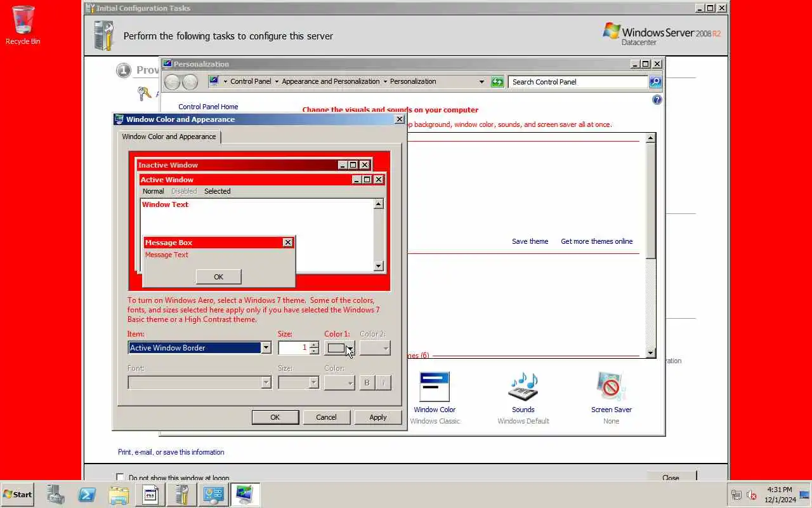This screenshot has height=508, width=812.
Task: Expand address bar history dropdown arrow
Action: (481, 82)
